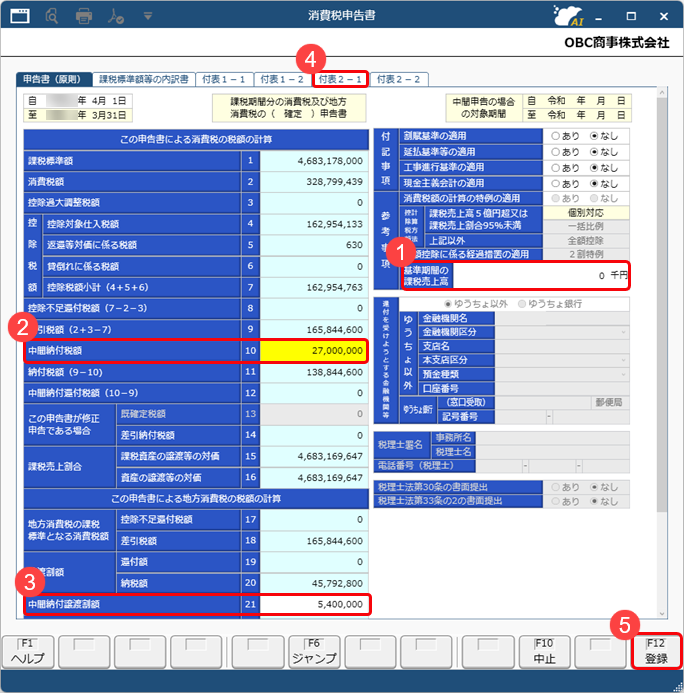
Task: Open the 付表2－2 tab
Action: pyautogui.click(x=399, y=79)
